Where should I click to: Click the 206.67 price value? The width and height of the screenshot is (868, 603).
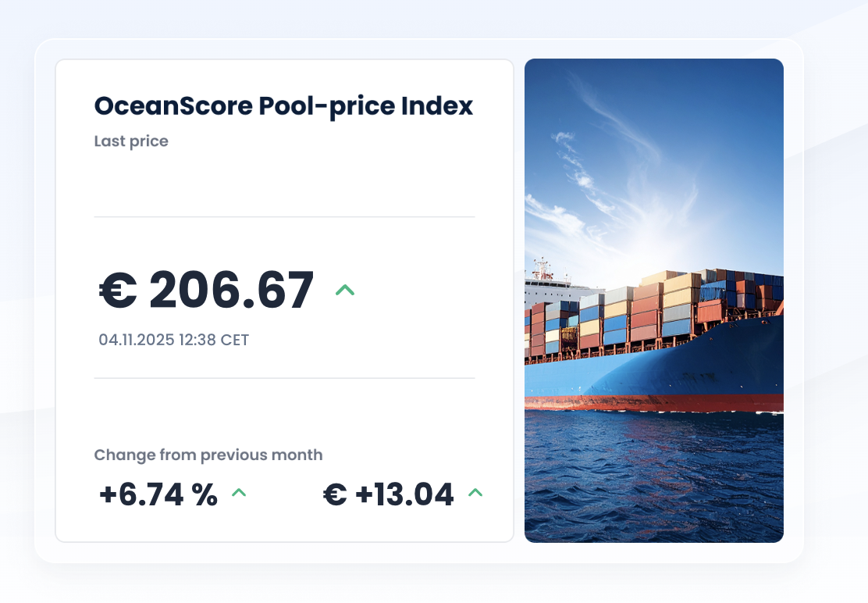coord(231,291)
